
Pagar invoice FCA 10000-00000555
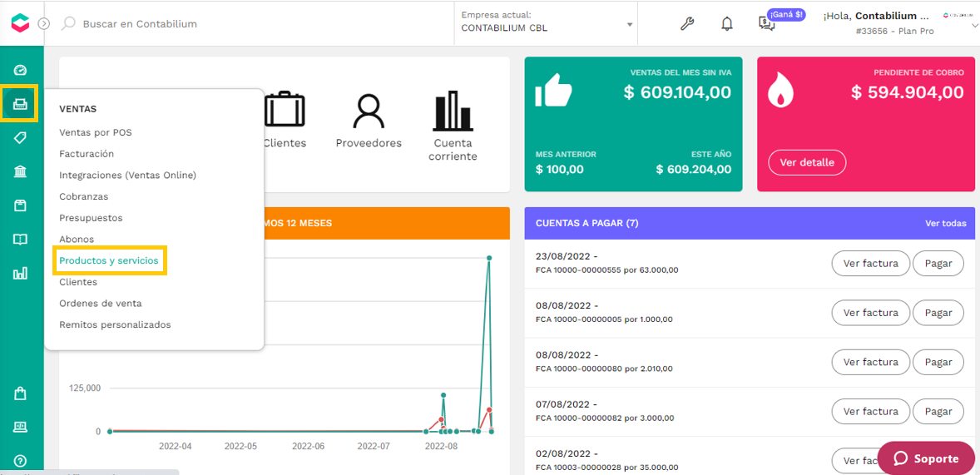[x=938, y=263]
